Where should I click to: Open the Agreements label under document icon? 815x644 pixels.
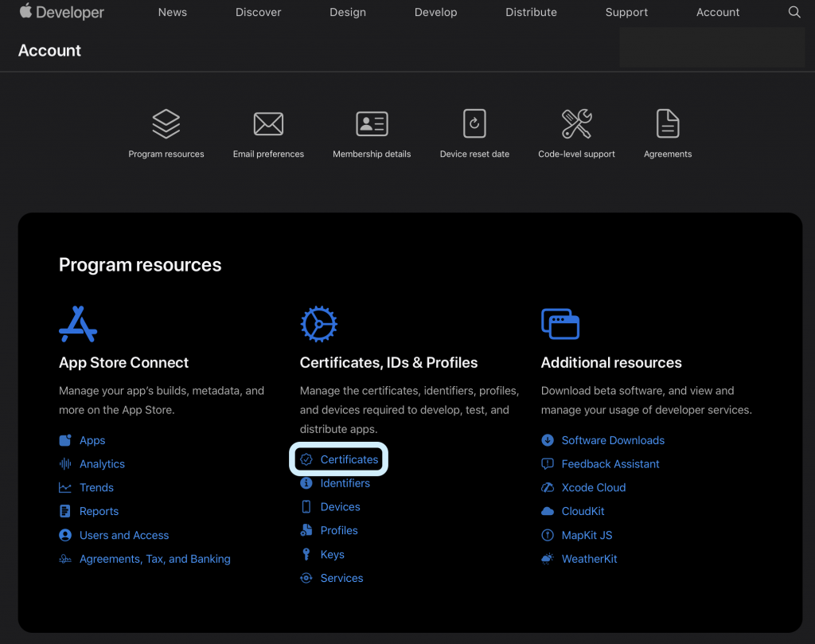coord(668,154)
